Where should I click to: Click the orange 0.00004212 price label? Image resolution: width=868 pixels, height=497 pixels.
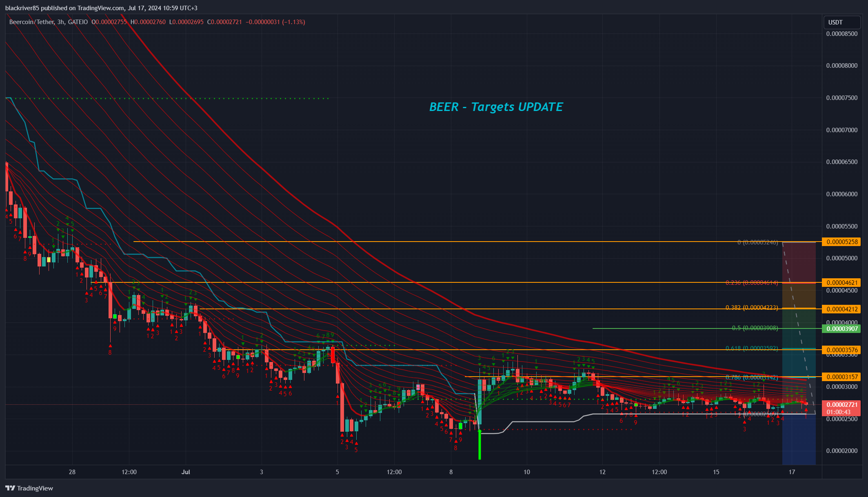tap(841, 309)
